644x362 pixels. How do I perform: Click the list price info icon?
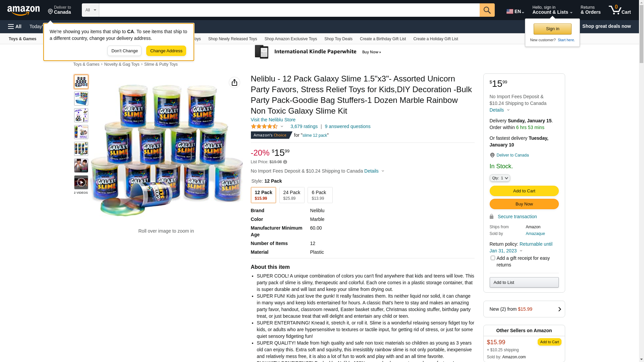coord(285,162)
